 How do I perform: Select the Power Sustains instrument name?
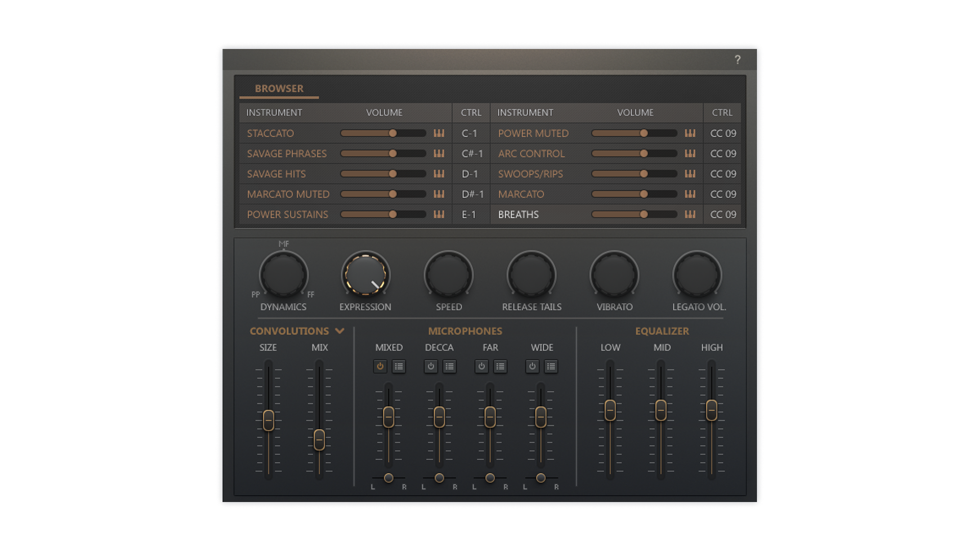287,214
